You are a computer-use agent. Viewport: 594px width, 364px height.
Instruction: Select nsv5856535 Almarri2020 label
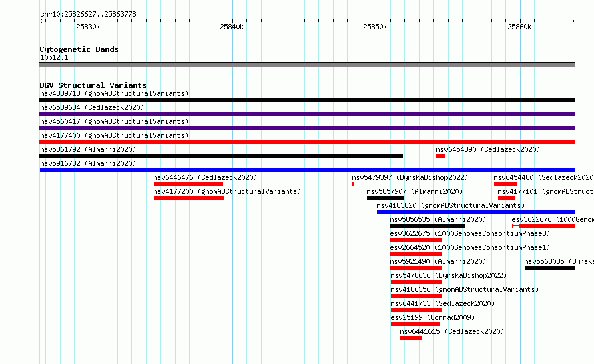point(438,219)
